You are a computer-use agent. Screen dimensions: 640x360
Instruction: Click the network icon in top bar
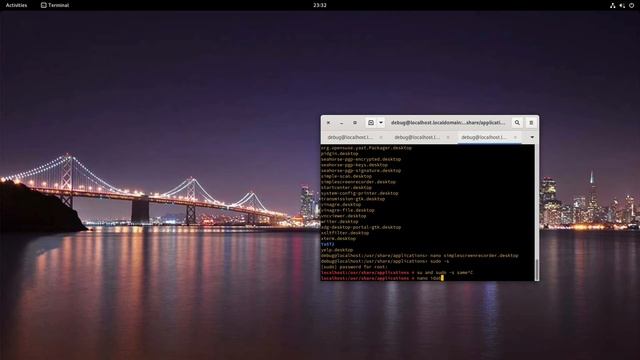click(612, 5)
